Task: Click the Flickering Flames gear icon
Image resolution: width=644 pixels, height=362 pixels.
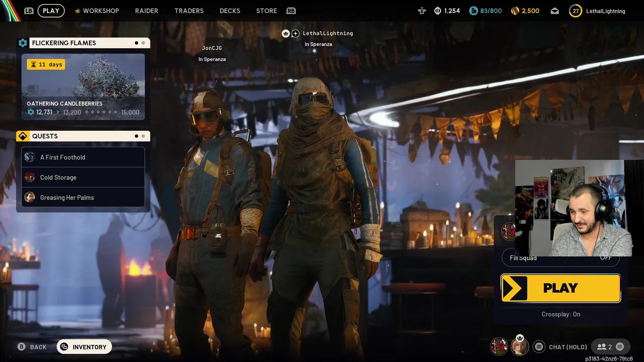Action: (23, 43)
